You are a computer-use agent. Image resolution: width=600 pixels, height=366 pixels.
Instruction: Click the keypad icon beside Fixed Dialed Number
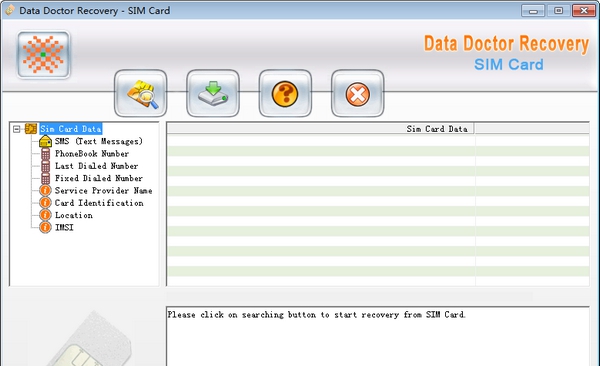46,178
